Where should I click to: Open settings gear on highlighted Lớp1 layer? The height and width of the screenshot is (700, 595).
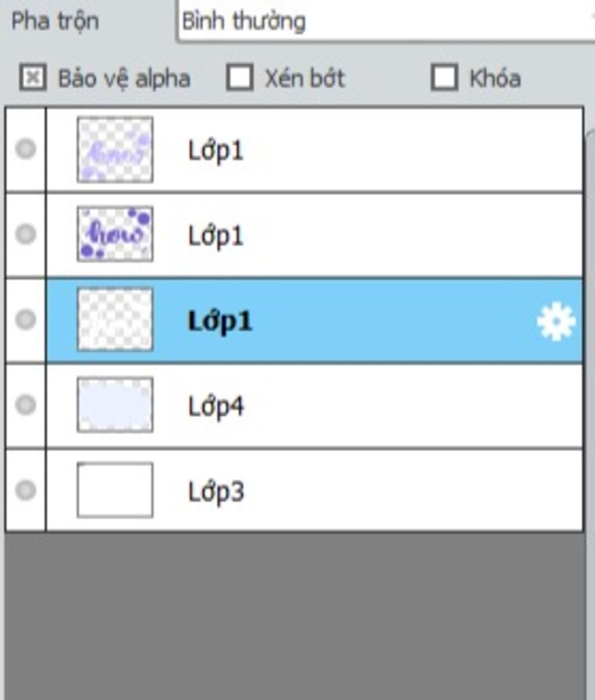click(556, 322)
